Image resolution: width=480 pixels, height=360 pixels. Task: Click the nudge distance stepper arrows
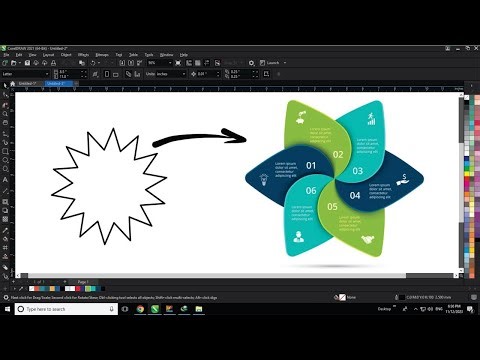coord(218,74)
